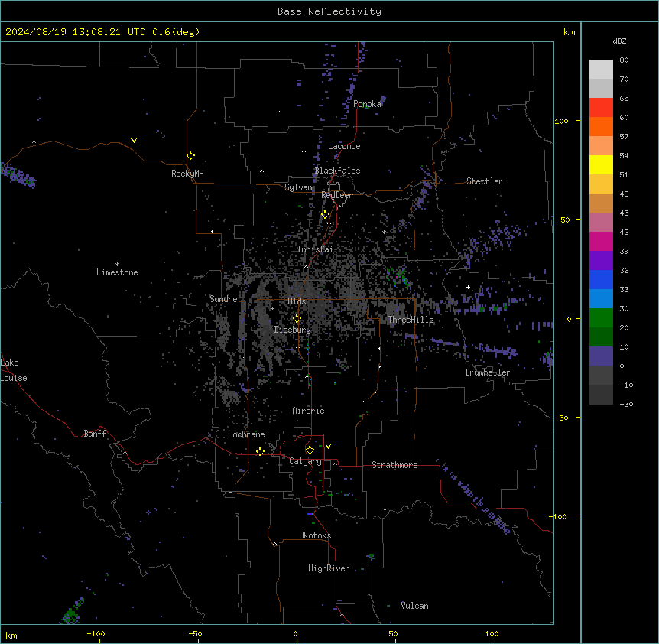
Task: Pick the red 65-60 dBZ legend swatch
Action: pyautogui.click(x=601, y=108)
